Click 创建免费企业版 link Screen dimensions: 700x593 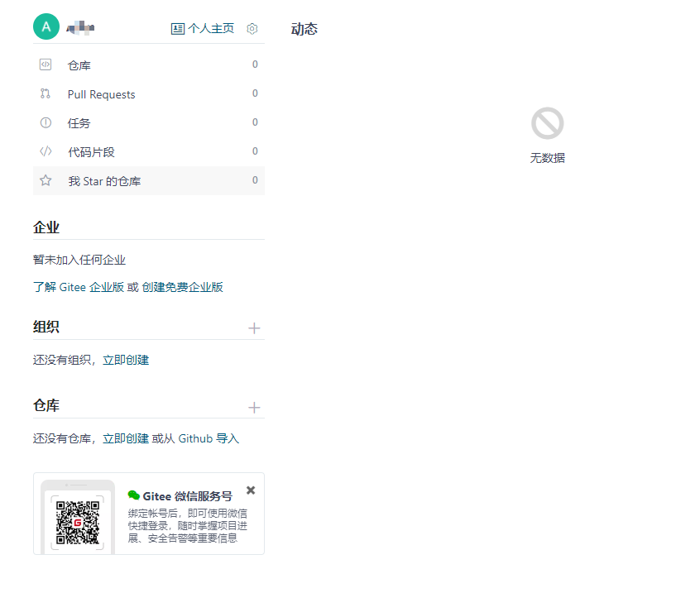coord(182,287)
